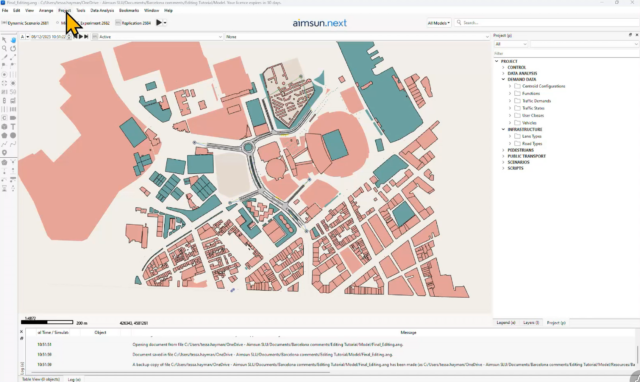Viewport: 640px width, 382px height.
Task: Click the log panel vertical scrollbar
Action: point(637,354)
